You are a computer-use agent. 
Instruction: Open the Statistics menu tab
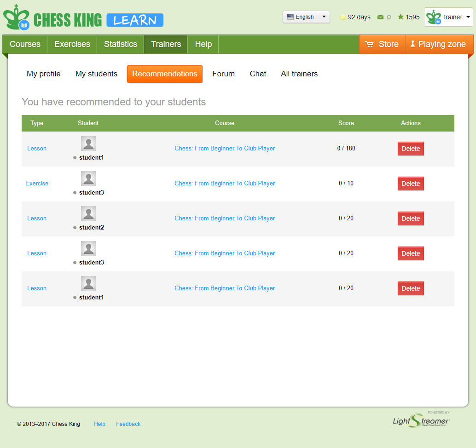(x=120, y=44)
